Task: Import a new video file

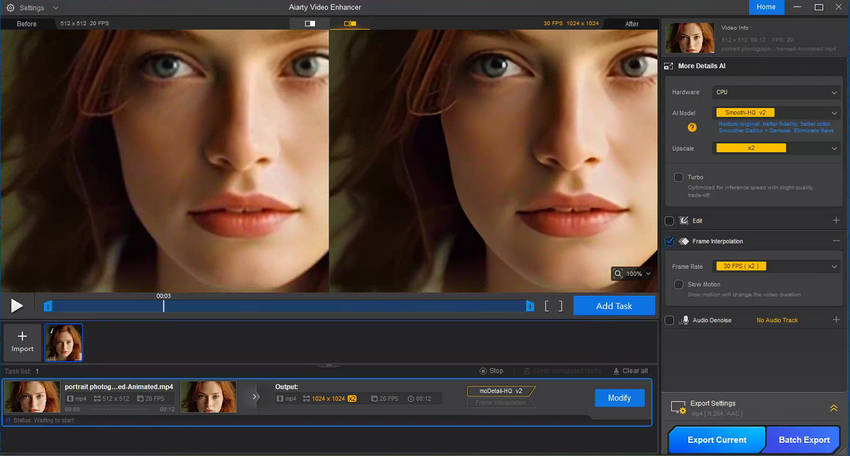Action: (x=22, y=342)
